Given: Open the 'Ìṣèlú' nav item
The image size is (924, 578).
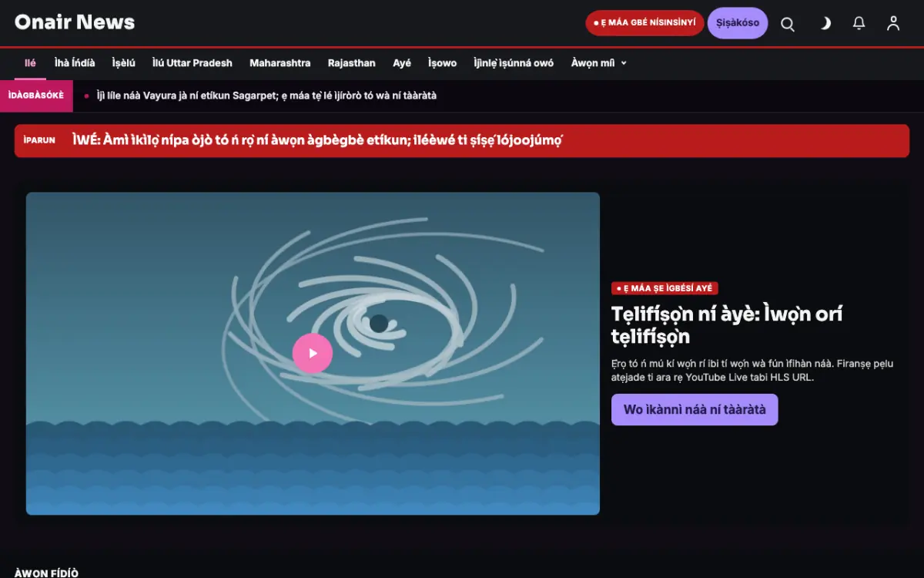Looking at the screenshot, I should tap(123, 63).
